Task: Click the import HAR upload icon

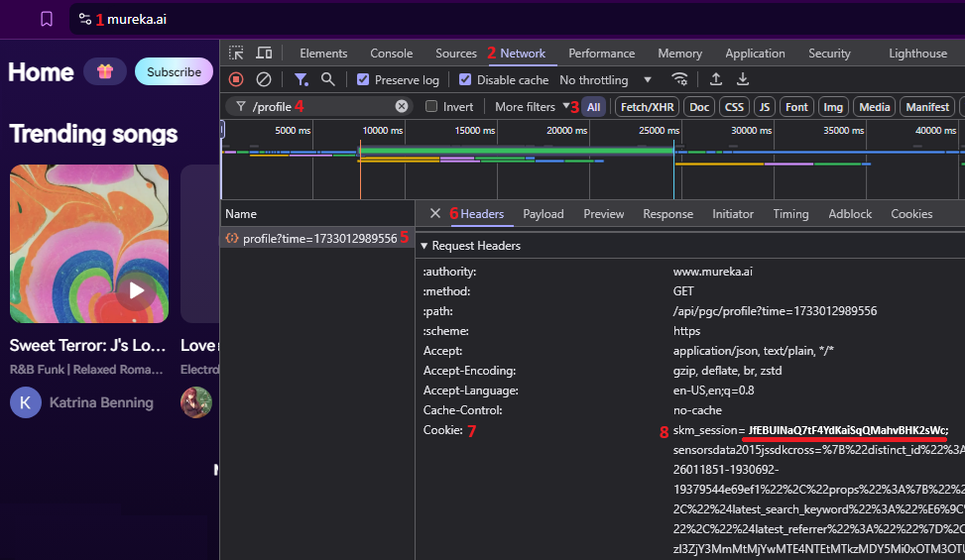Action: (715, 79)
